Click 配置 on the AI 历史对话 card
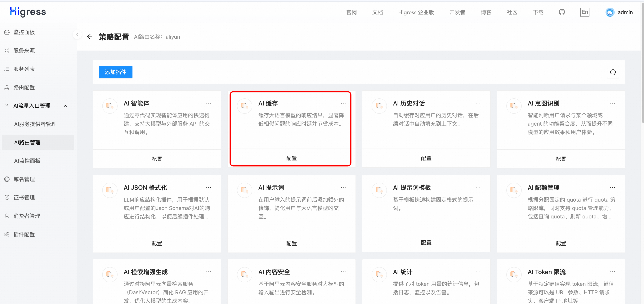644x304 pixels. coord(426,158)
